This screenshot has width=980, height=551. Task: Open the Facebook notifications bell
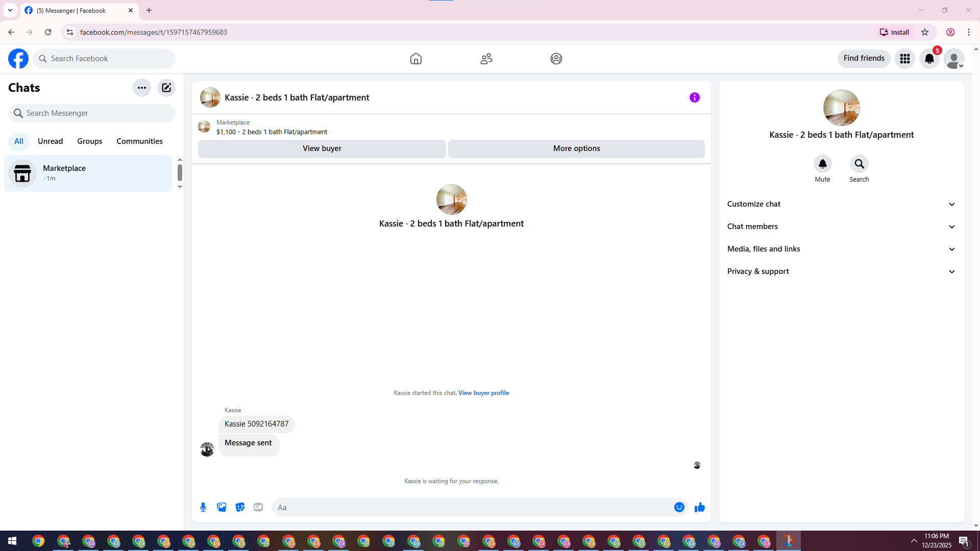click(x=929, y=59)
